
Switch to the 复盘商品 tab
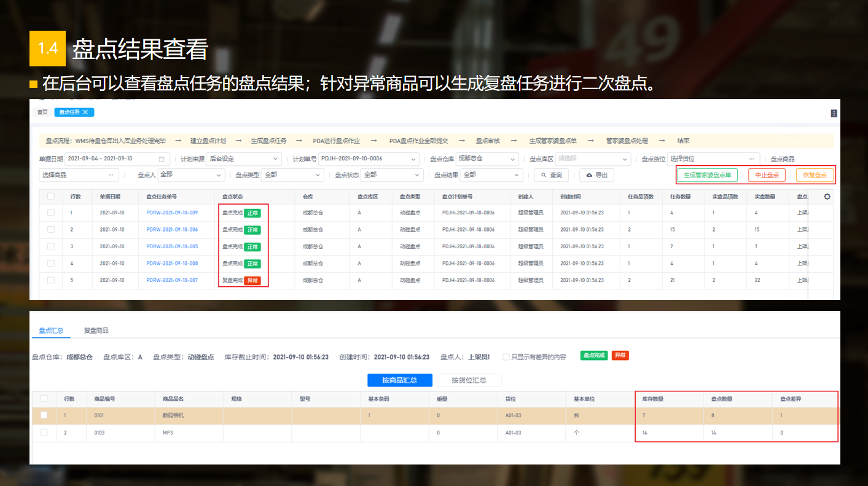pos(96,330)
